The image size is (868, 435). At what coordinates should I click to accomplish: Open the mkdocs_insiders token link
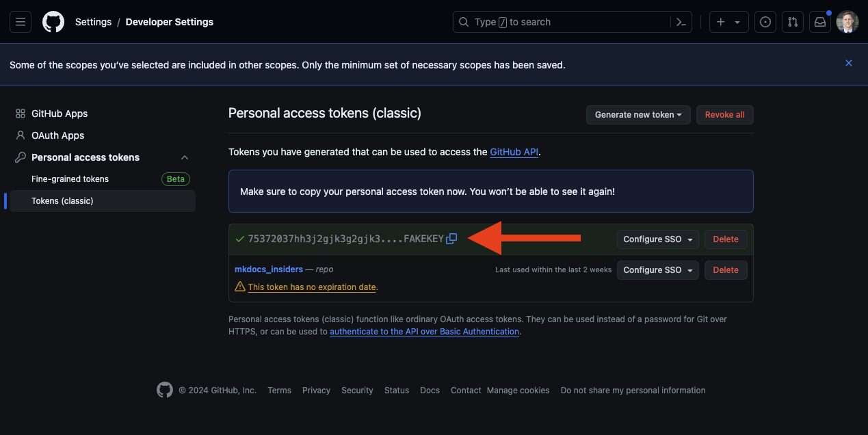[269, 269]
